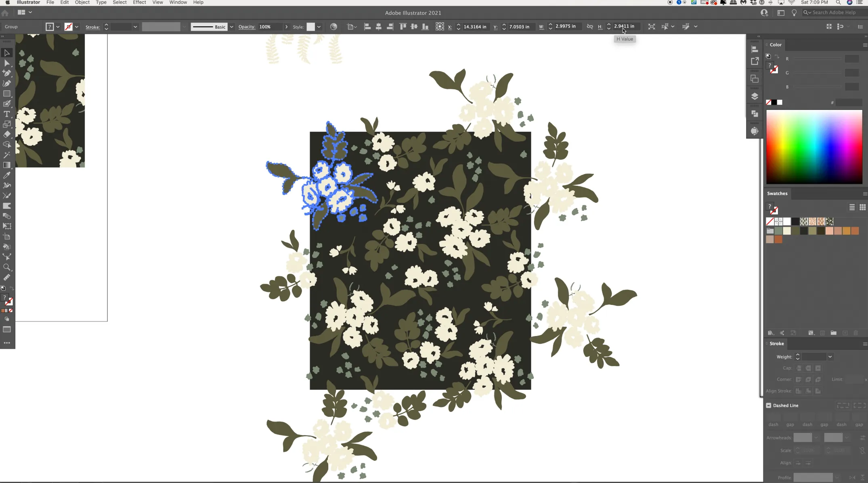Select the Eraser tool
The image size is (868, 483).
tap(7, 134)
